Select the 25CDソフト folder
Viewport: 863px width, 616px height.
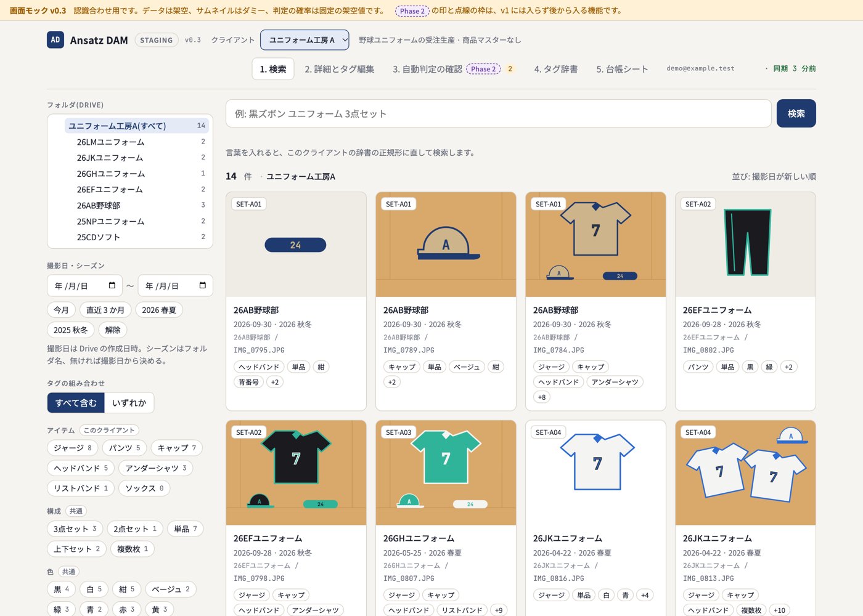(x=137, y=237)
